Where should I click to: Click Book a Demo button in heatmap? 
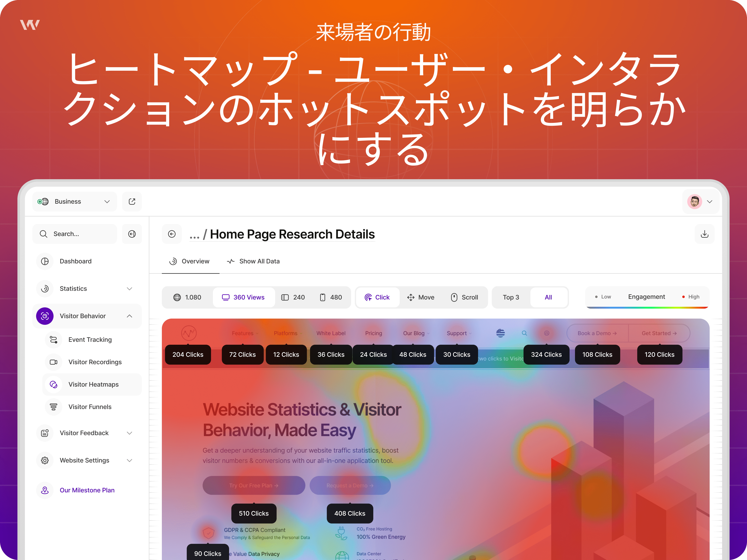coord(597,333)
